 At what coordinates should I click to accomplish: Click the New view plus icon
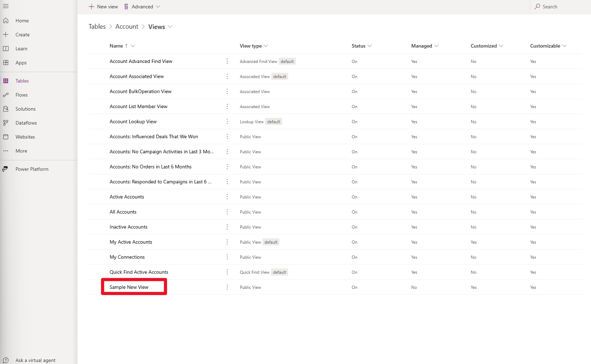click(x=91, y=7)
